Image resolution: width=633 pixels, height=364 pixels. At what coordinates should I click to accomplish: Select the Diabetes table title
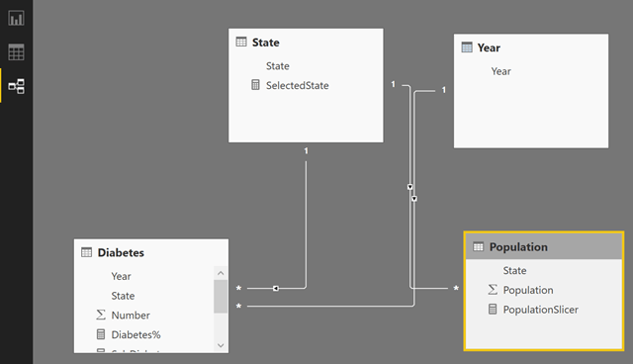pos(121,252)
